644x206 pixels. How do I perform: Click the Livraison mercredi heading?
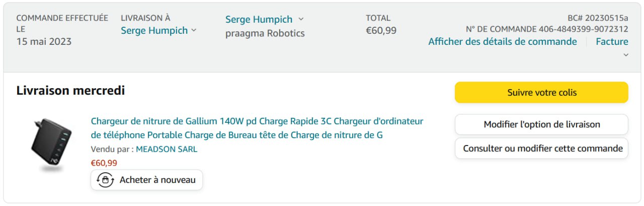[70, 91]
